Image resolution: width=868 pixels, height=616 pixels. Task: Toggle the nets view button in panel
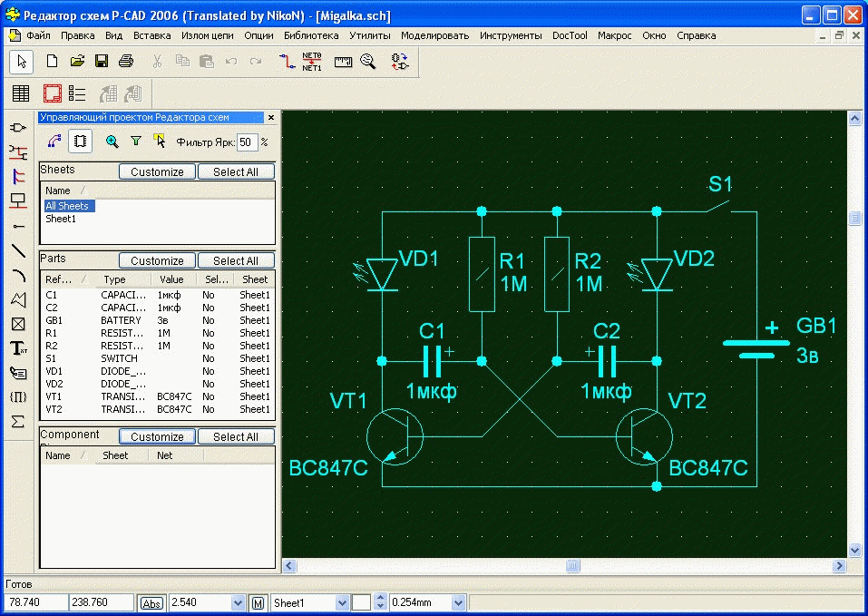coord(54,142)
